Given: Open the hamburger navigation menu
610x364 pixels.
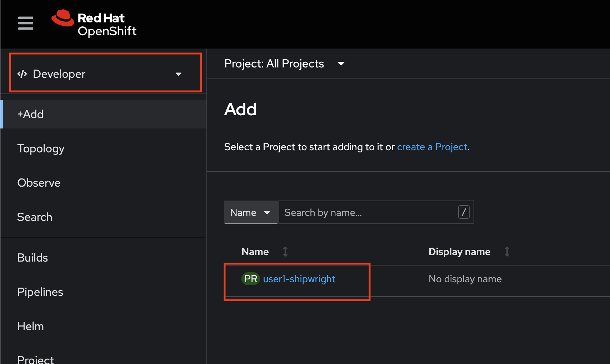Looking at the screenshot, I should click(26, 23).
